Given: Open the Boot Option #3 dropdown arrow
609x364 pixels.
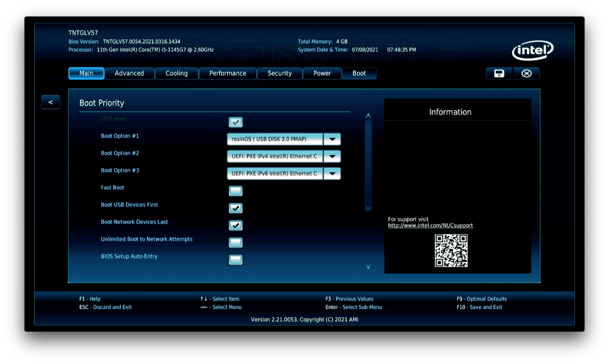Looking at the screenshot, I should click(332, 174).
